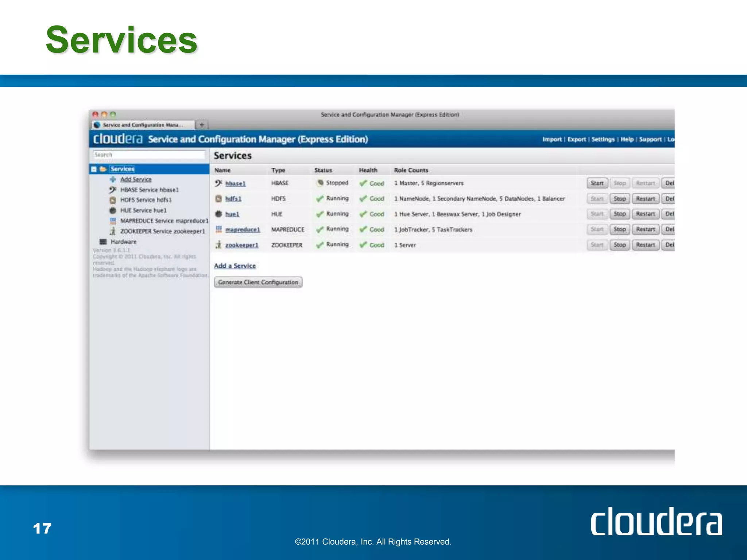Click in the Search input field
This screenshot has height=560, width=747.
click(x=149, y=155)
